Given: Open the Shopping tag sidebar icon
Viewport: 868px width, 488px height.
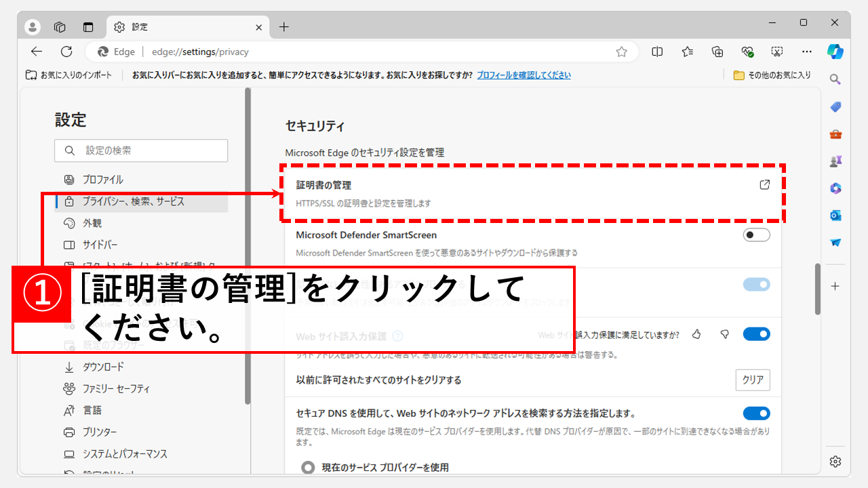Looking at the screenshot, I should pyautogui.click(x=835, y=107).
